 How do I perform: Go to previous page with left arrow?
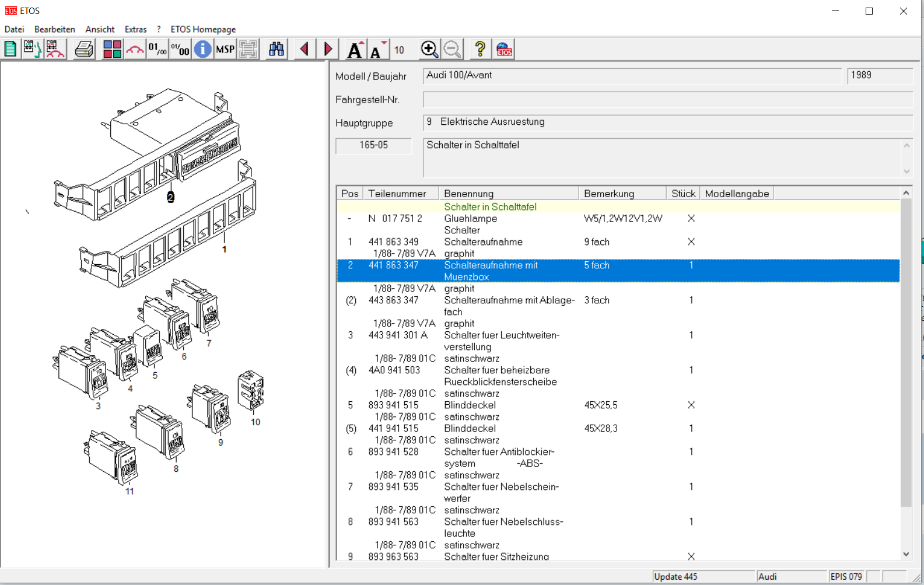[304, 50]
